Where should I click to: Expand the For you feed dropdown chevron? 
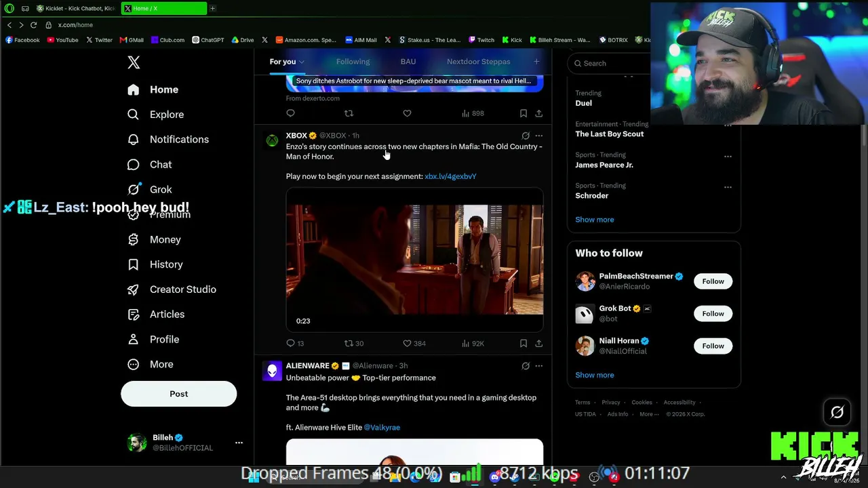302,62
